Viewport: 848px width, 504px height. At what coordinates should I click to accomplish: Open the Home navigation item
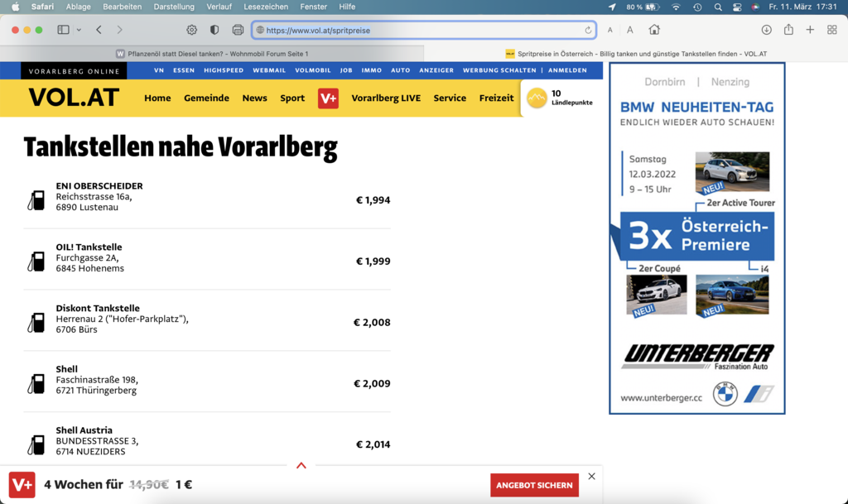point(157,98)
